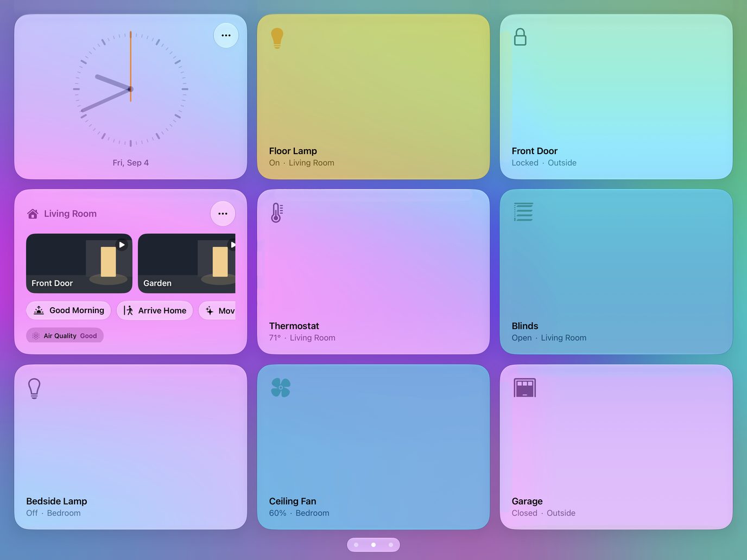Click the Floor Lamp lightbulb icon

(277, 38)
